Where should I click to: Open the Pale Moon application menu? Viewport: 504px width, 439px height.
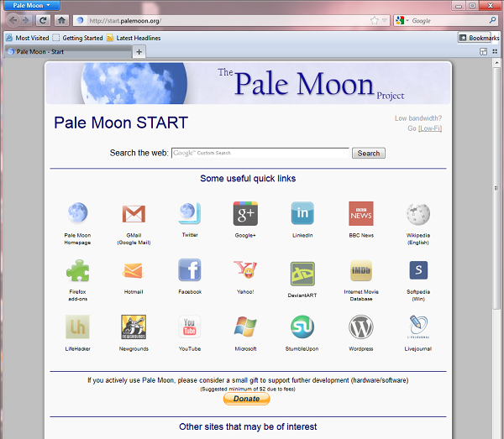click(x=32, y=5)
